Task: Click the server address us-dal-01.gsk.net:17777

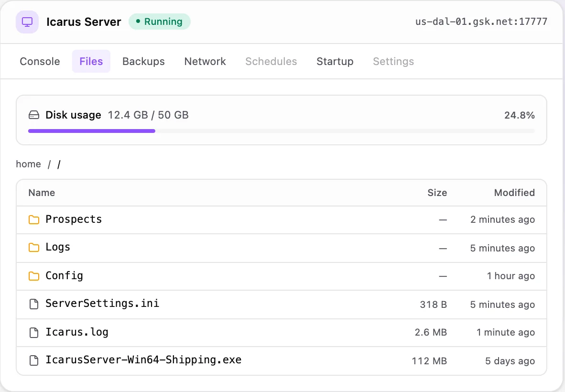Action: (x=481, y=22)
